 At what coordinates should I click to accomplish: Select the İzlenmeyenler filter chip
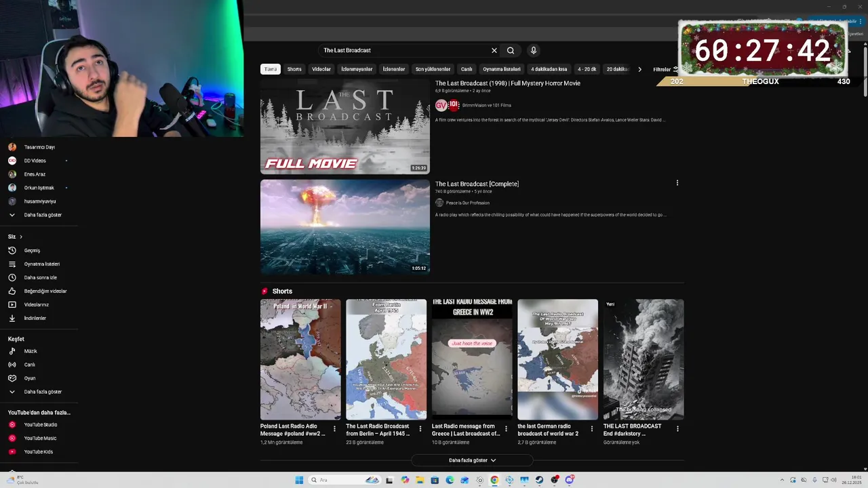pyautogui.click(x=357, y=69)
